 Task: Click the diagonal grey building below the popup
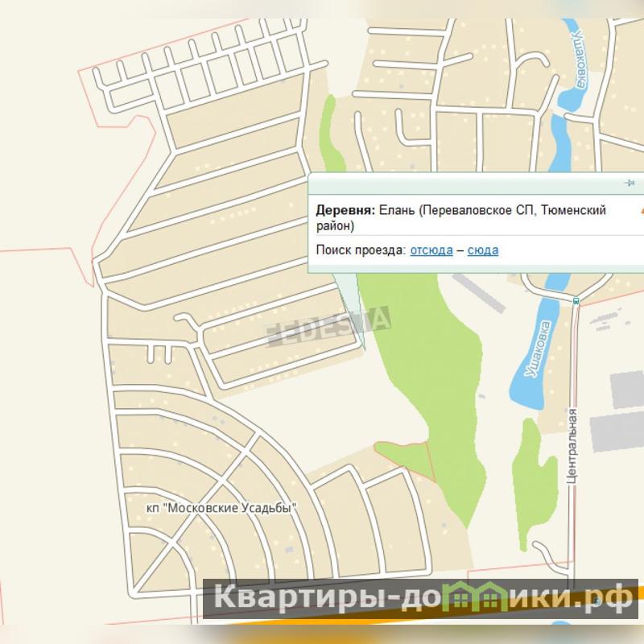478,293
